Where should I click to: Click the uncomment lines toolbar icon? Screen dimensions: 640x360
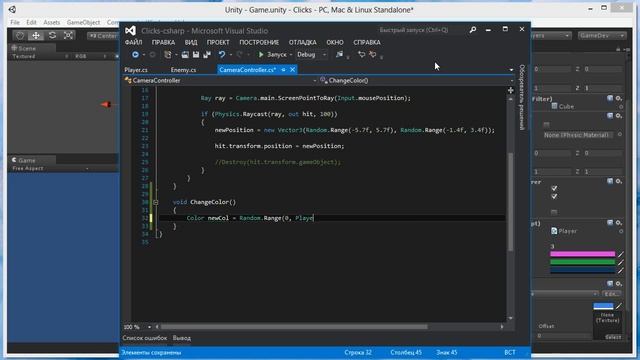point(372,54)
